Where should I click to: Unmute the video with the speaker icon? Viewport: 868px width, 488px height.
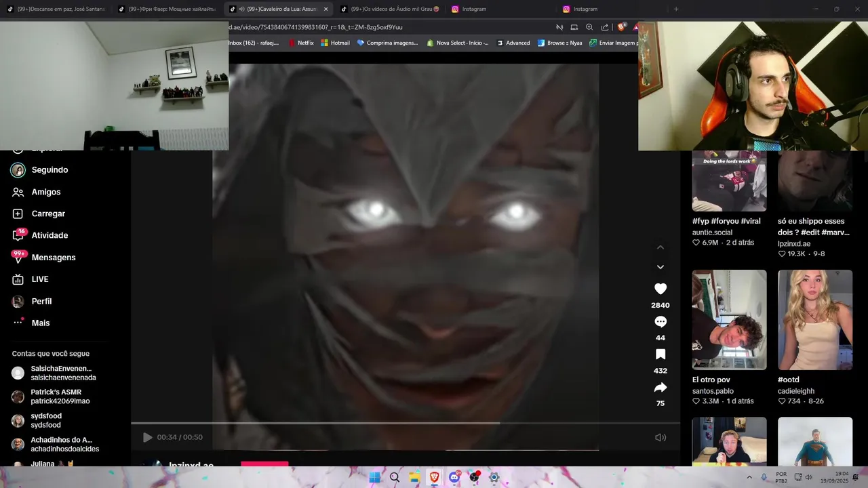(660, 437)
